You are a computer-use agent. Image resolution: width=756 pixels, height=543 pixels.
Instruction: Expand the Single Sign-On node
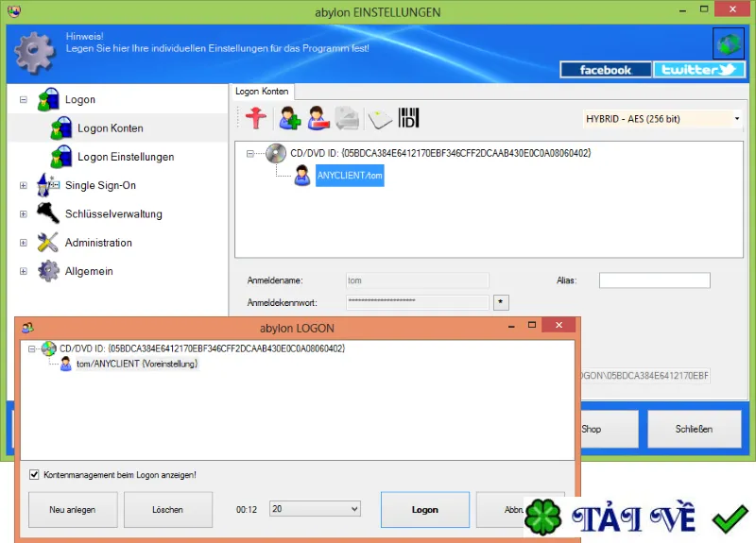click(23, 185)
